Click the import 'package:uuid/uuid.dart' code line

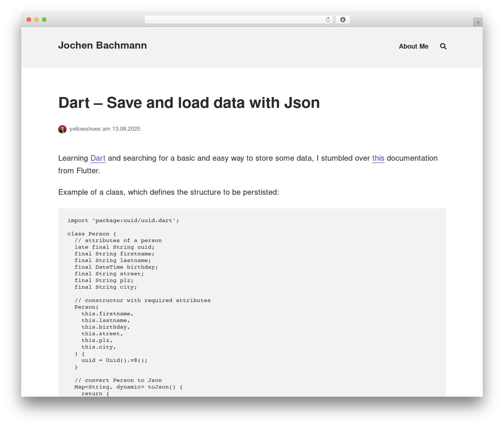(123, 221)
